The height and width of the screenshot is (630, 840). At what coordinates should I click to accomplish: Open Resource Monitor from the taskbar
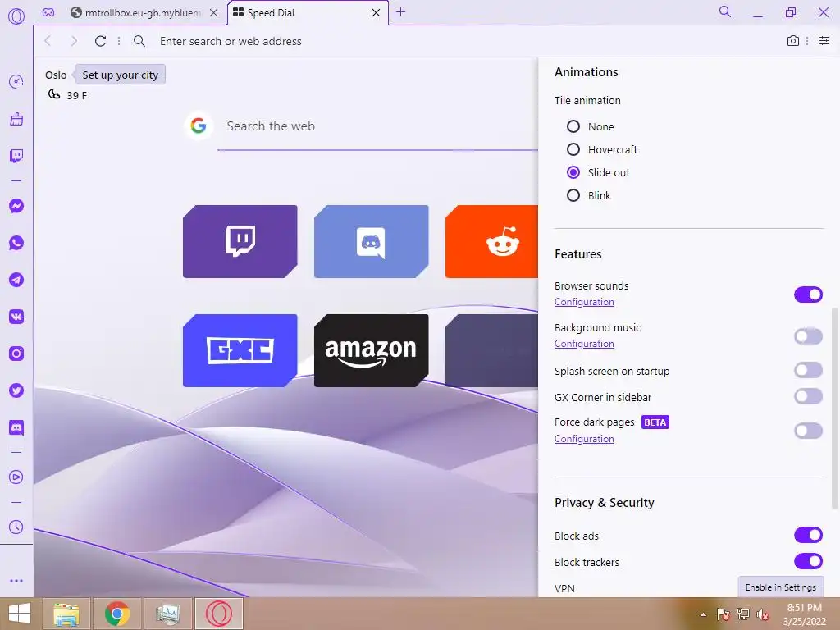tap(168, 614)
